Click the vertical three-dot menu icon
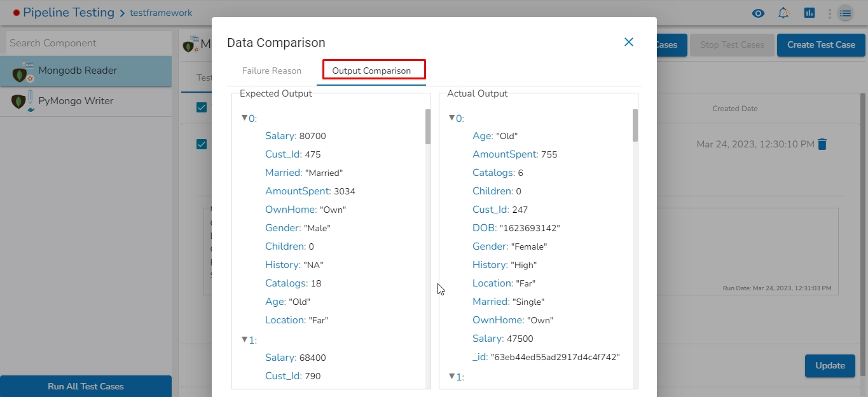 829,13
